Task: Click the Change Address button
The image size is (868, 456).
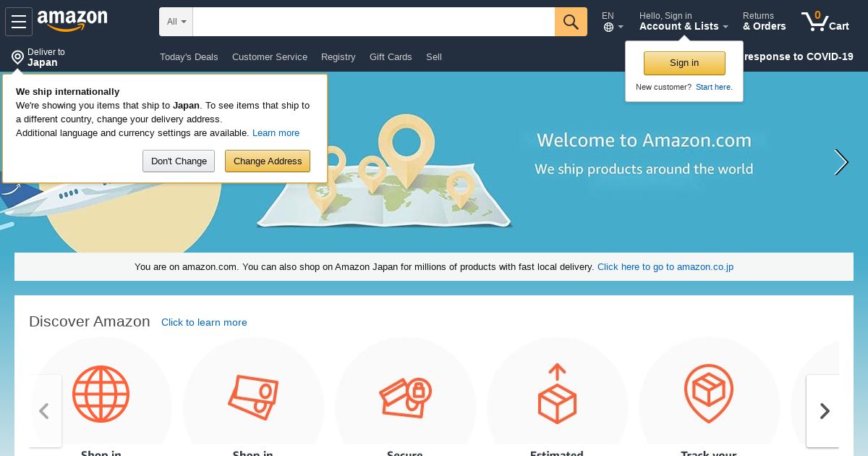Action: pyautogui.click(x=268, y=161)
